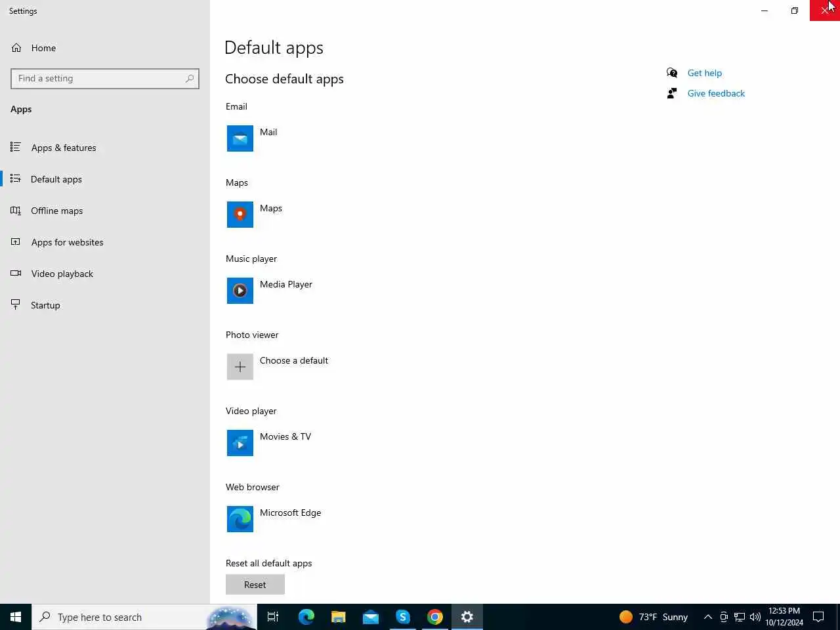
Task: Click the network tray icon
Action: (x=740, y=617)
